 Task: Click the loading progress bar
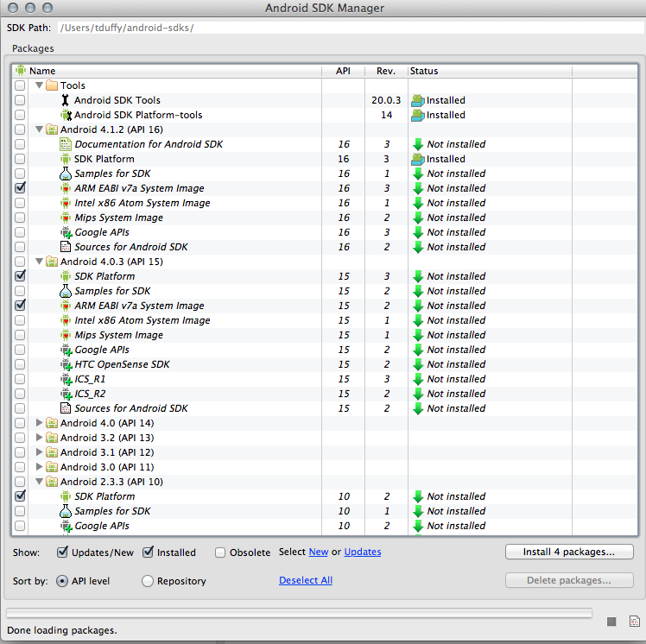point(299,613)
